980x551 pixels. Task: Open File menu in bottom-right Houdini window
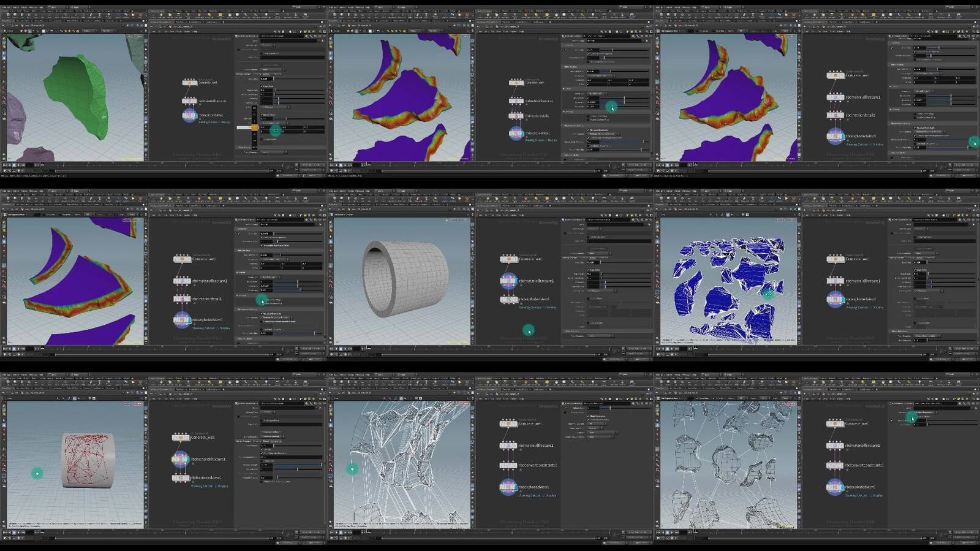[x=657, y=375]
